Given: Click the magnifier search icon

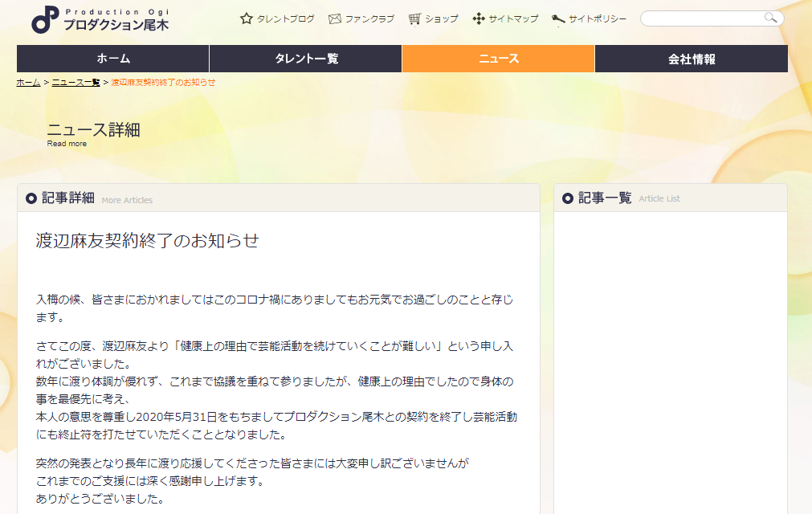Looking at the screenshot, I should pyautogui.click(x=770, y=18).
